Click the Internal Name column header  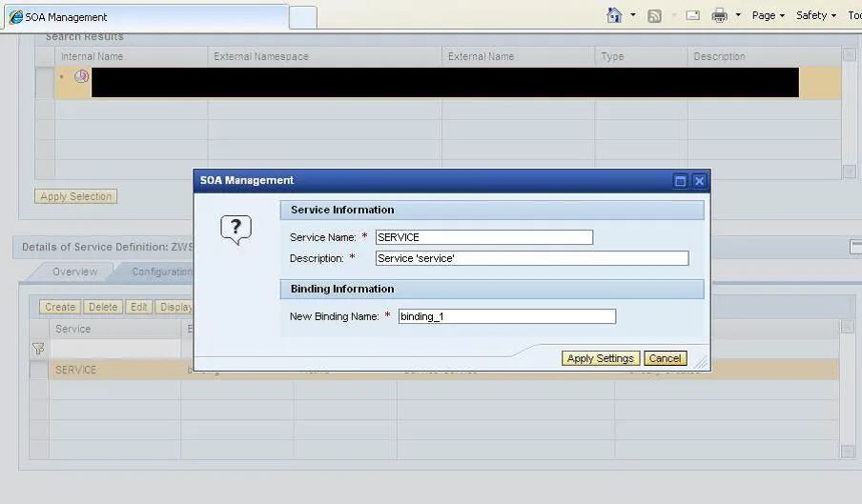point(131,56)
